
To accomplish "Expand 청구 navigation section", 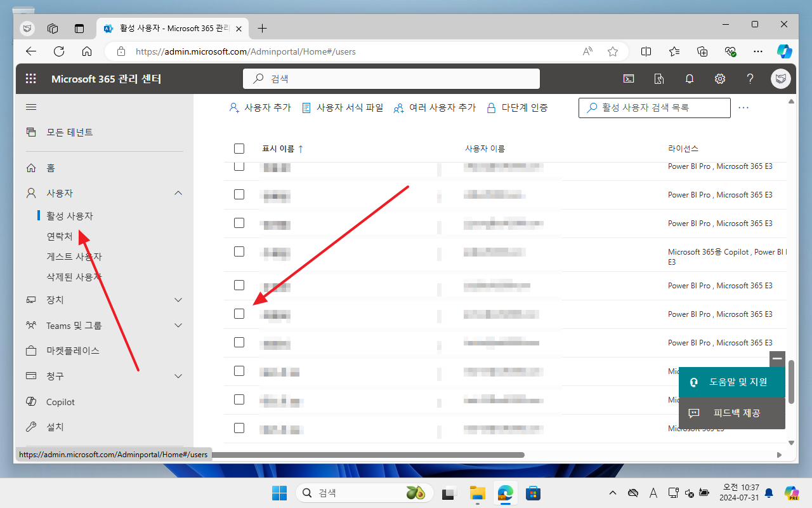I will click(x=178, y=376).
